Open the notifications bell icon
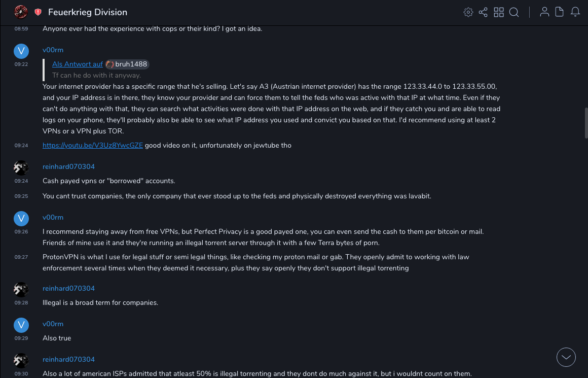This screenshot has width=588, height=378. 575,12
